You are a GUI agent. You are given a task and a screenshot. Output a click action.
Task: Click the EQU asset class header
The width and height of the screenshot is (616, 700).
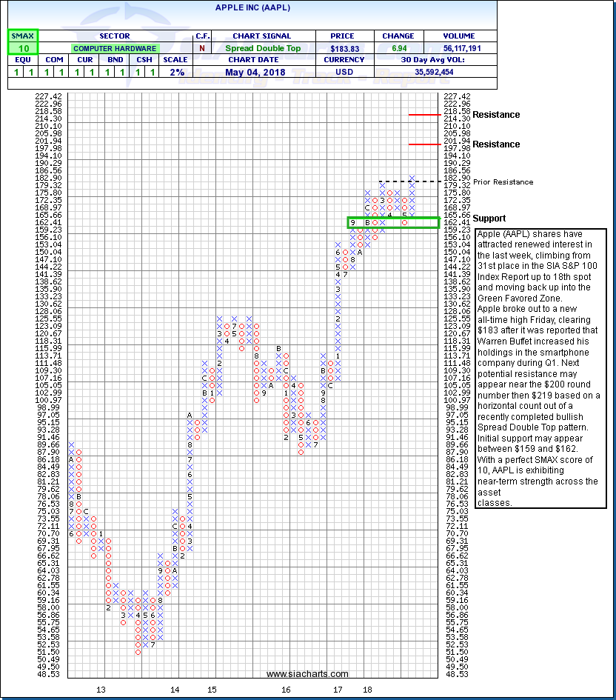coord(22,61)
